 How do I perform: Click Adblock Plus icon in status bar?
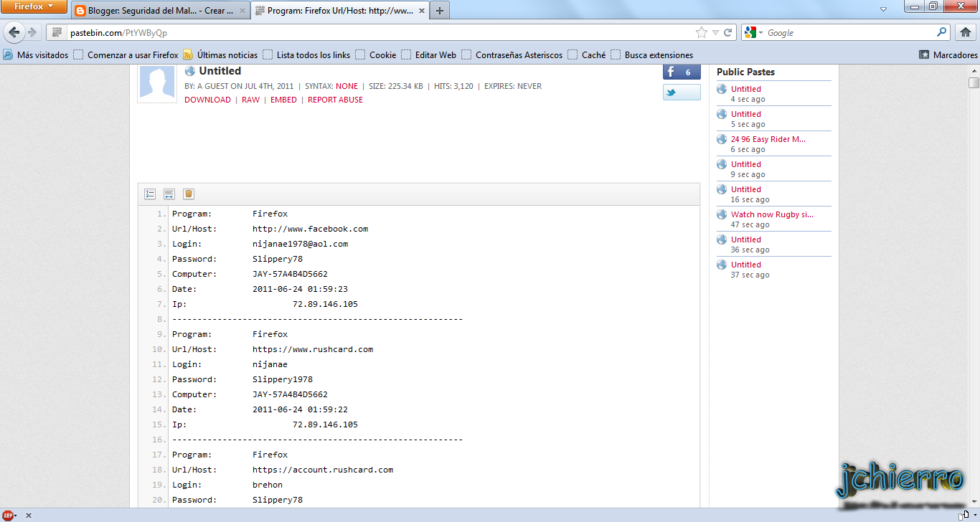tap(8, 516)
